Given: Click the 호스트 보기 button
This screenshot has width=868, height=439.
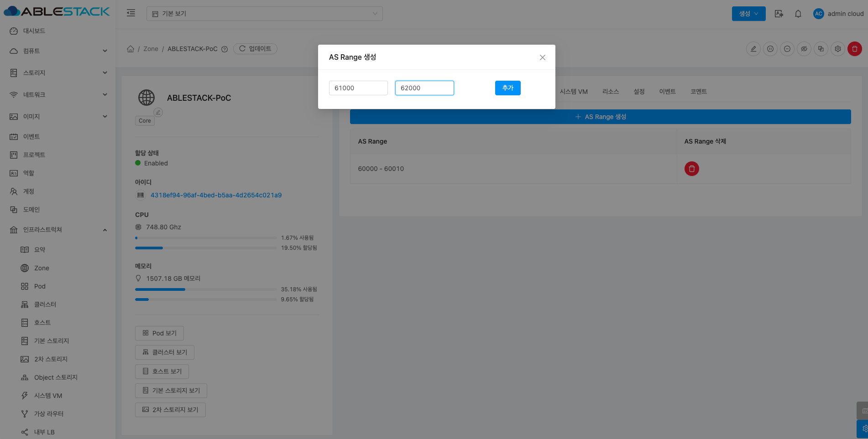Looking at the screenshot, I should pyautogui.click(x=162, y=372).
